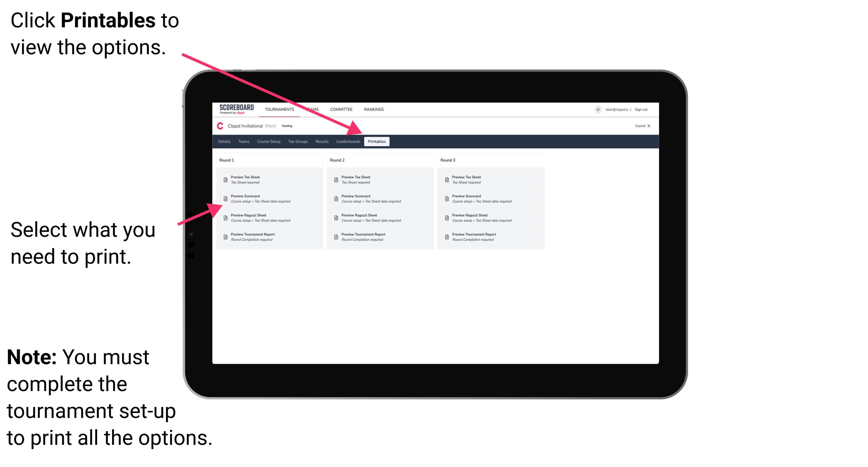This screenshot has width=868, height=467.
Task: Select Preview Tee Sheet Round 1
Action: click(x=269, y=180)
